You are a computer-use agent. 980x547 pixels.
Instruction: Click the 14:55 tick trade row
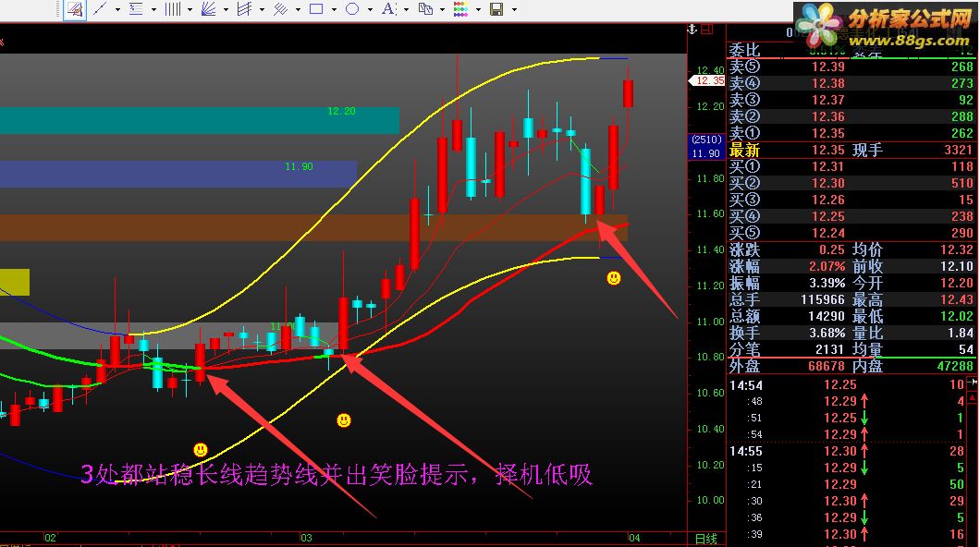click(847, 451)
